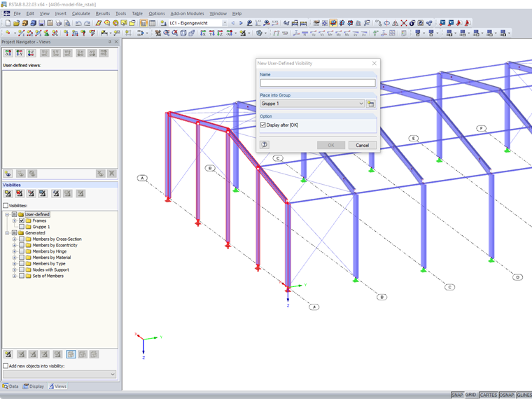Open the LC1 - Eigengewicht load case dropdown
The height and width of the screenshot is (399, 532).
pyautogui.click(x=225, y=23)
